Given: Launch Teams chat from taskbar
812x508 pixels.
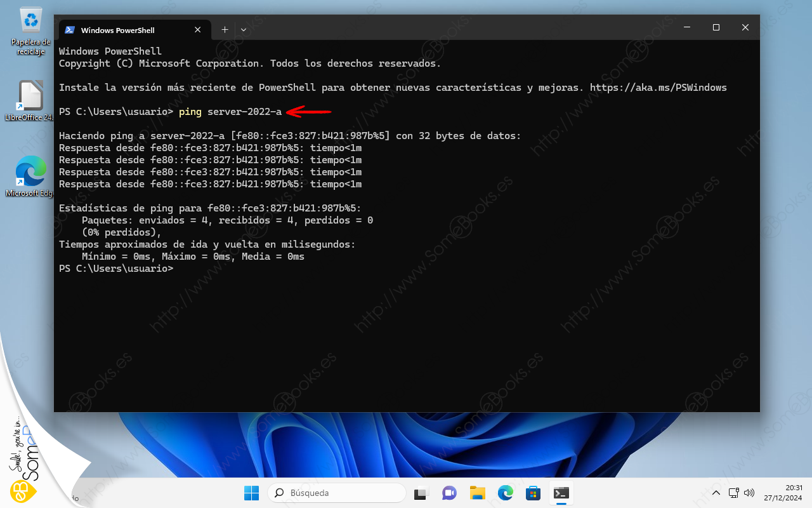Looking at the screenshot, I should coord(450,493).
